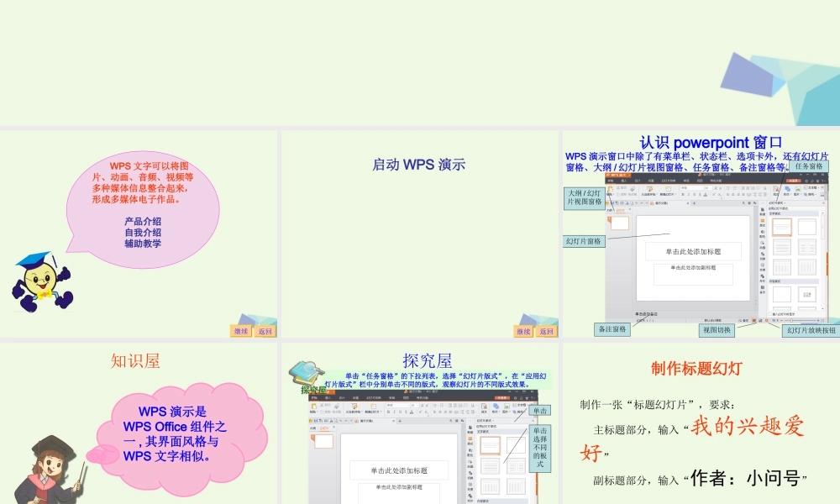
Task: Select the 大纲/幻灯片视图窗格 callout label
Action: [x=585, y=197]
